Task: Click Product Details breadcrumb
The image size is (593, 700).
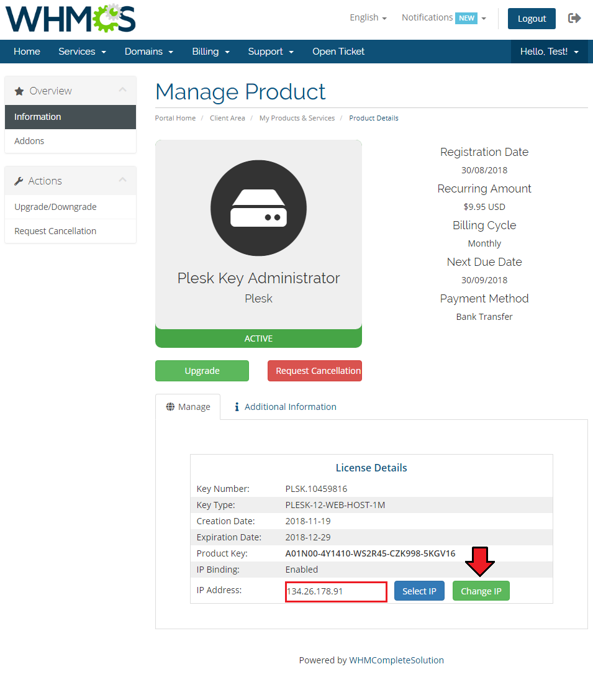Action: [373, 118]
